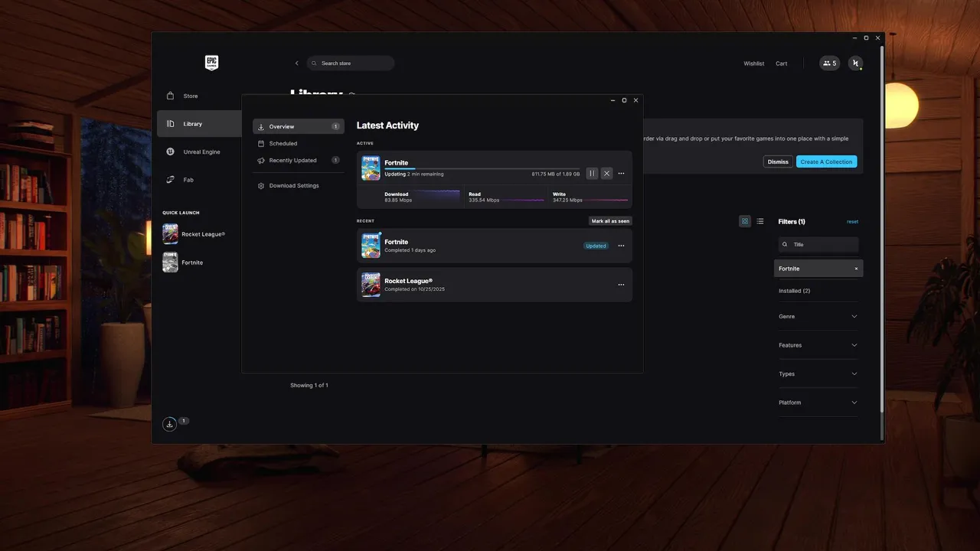Open the Scheduled tab
Screen dimensions: 980x551
(x=299, y=143)
